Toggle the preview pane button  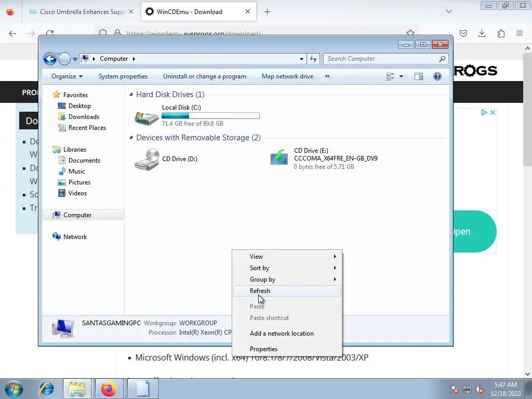(x=419, y=76)
